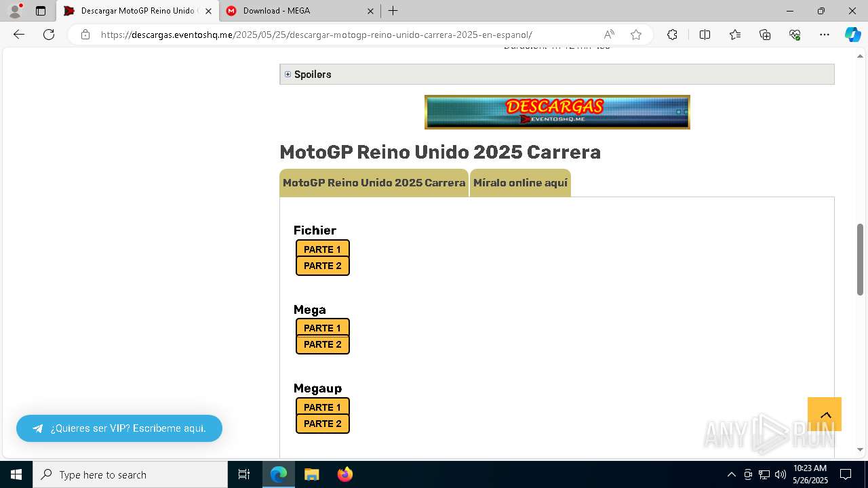The height and width of the screenshot is (488, 868).
Task: Open volume control tray icon
Action: tap(781, 474)
